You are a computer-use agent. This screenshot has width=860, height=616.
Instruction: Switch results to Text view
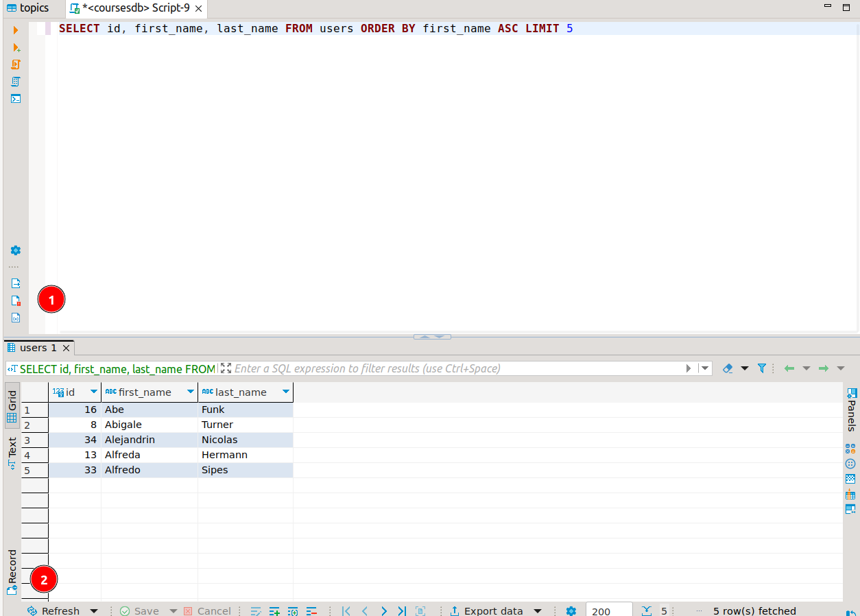coord(12,453)
